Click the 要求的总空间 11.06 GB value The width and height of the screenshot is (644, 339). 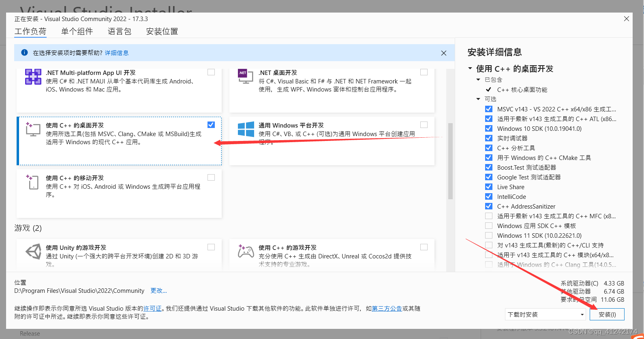coord(612,299)
